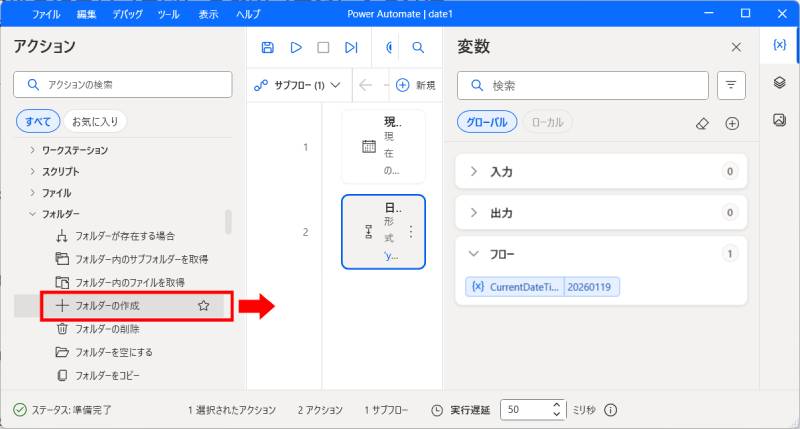
Task: Switch to お気に入り tab
Action: [x=95, y=121]
